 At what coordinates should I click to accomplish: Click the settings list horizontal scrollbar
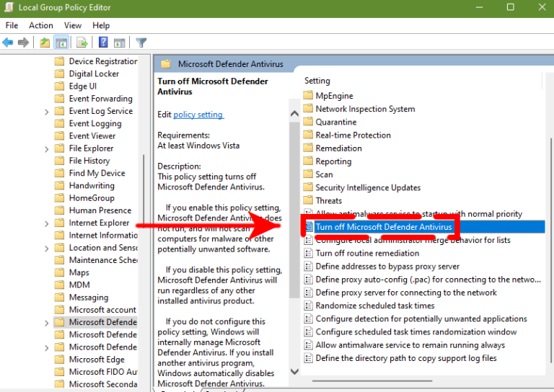pyautogui.click(x=372, y=381)
